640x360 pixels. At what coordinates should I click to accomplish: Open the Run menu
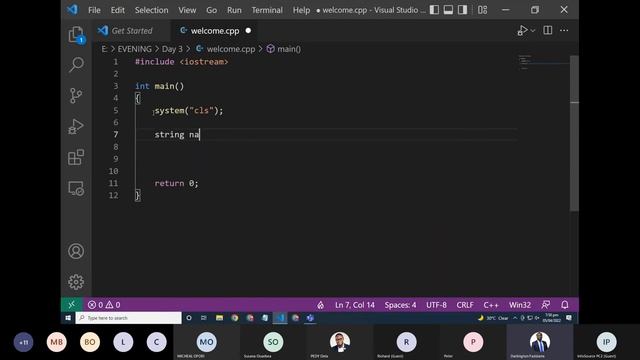(234, 10)
